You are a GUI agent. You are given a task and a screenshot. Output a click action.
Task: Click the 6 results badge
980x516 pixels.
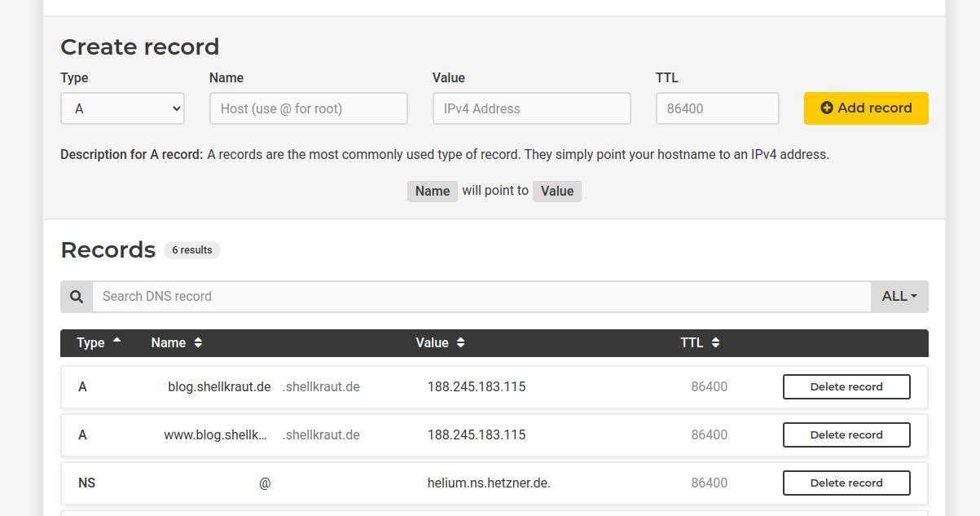192,250
